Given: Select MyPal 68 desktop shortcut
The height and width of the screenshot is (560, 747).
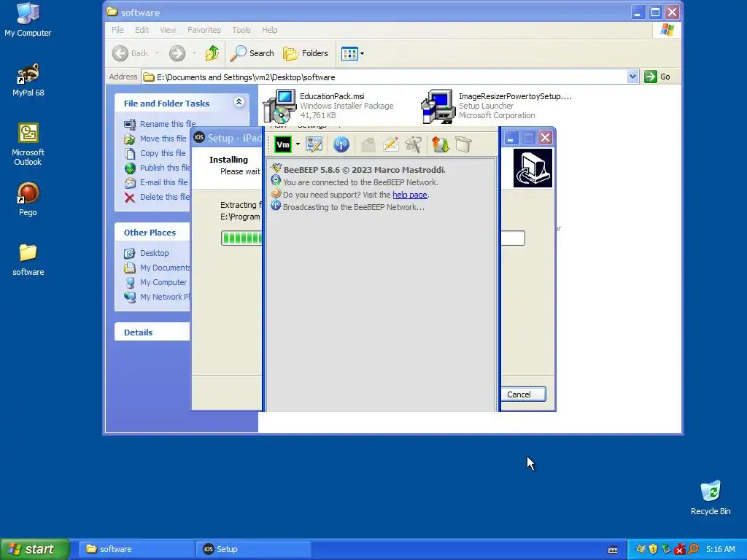Looking at the screenshot, I should click(x=28, y=80).
